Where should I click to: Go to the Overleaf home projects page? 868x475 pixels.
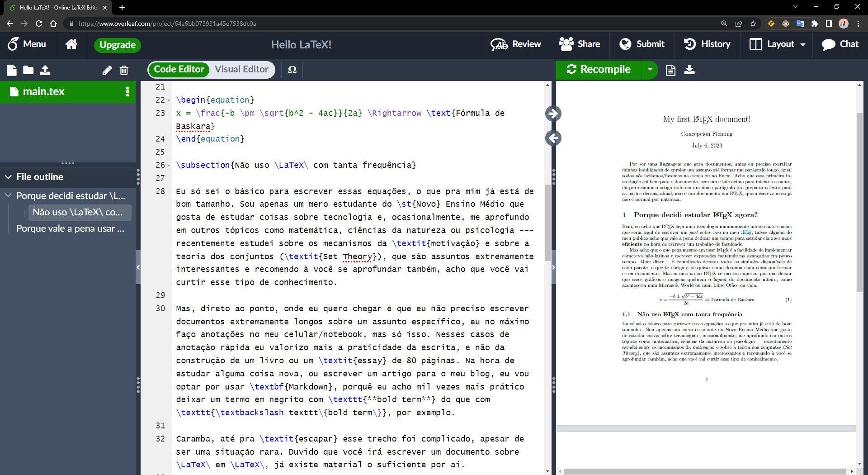[71, 44]
